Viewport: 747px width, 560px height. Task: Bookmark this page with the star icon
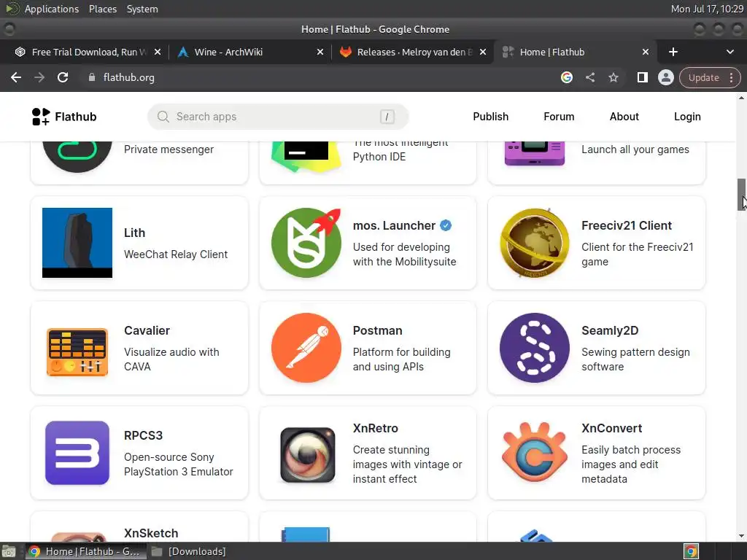coord(613,77)
